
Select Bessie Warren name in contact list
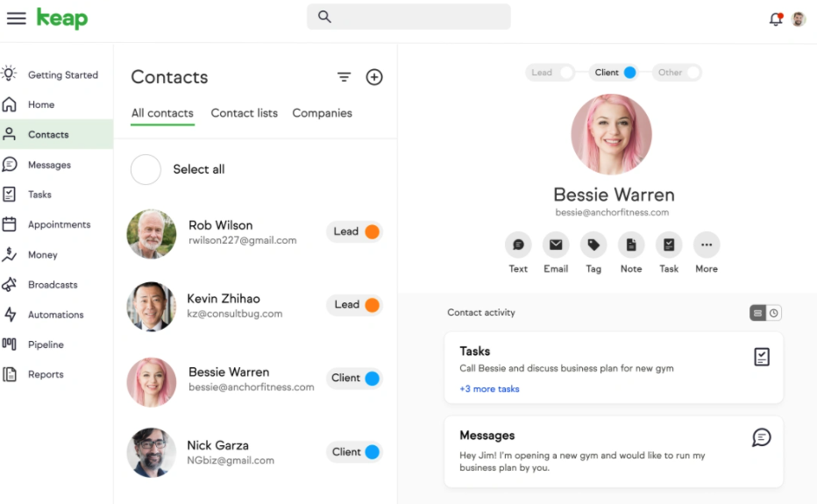pos(229,373)
